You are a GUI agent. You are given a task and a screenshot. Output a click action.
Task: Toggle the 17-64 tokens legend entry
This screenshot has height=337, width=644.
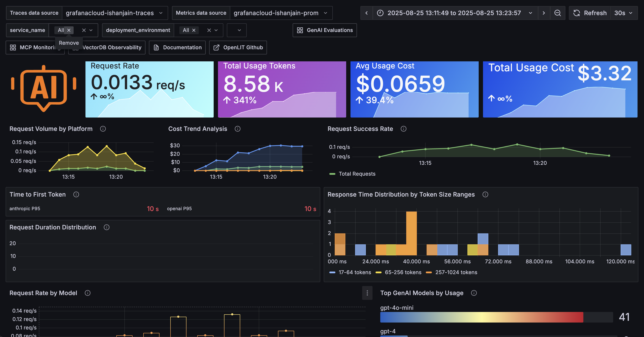click(355, 272)
